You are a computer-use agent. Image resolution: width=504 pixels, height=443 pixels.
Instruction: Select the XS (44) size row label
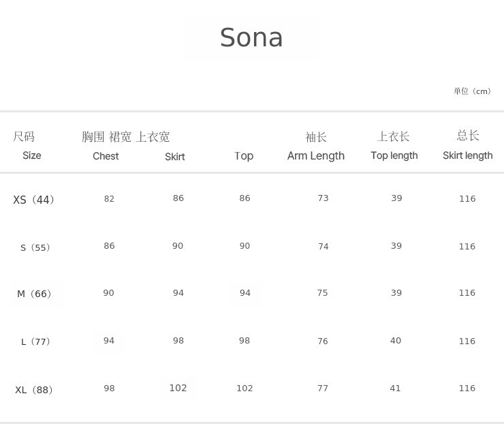(x=33, y=200)
